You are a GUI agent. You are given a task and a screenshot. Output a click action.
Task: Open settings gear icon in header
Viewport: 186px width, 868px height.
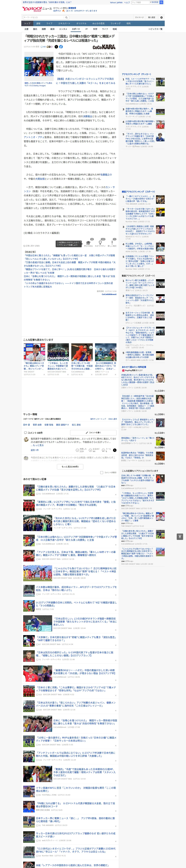pyautogui.click(x=161, y=18)
